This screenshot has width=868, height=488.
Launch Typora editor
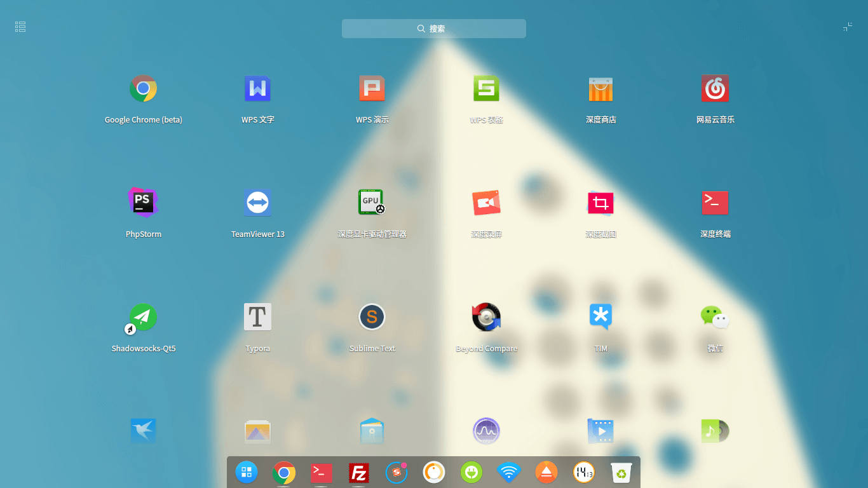(x=258, y=318)
